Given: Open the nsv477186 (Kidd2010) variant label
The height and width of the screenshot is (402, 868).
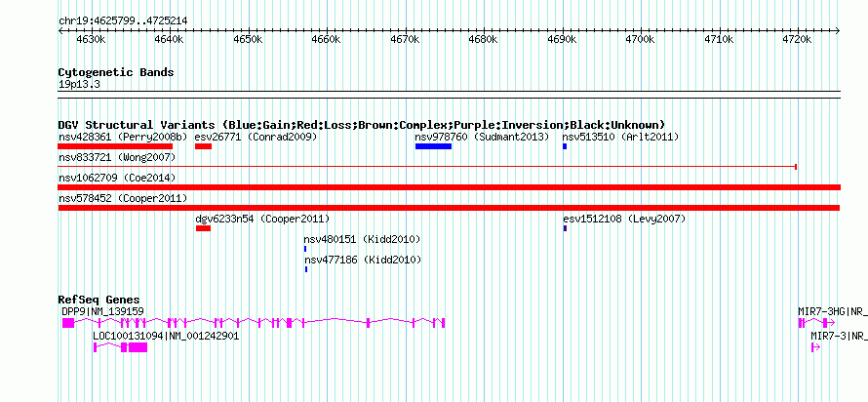Looking at the screenshot, I should (x=363, y=260).
